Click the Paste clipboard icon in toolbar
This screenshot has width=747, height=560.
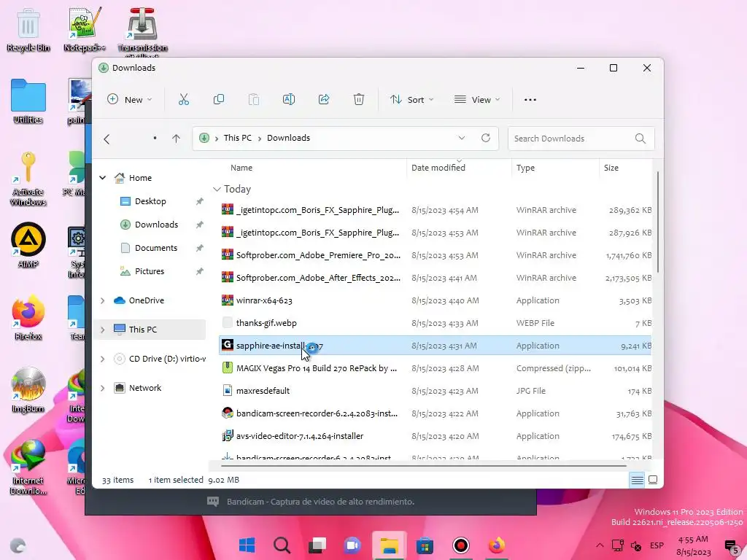pyautogui.click(x=254, y=99)
